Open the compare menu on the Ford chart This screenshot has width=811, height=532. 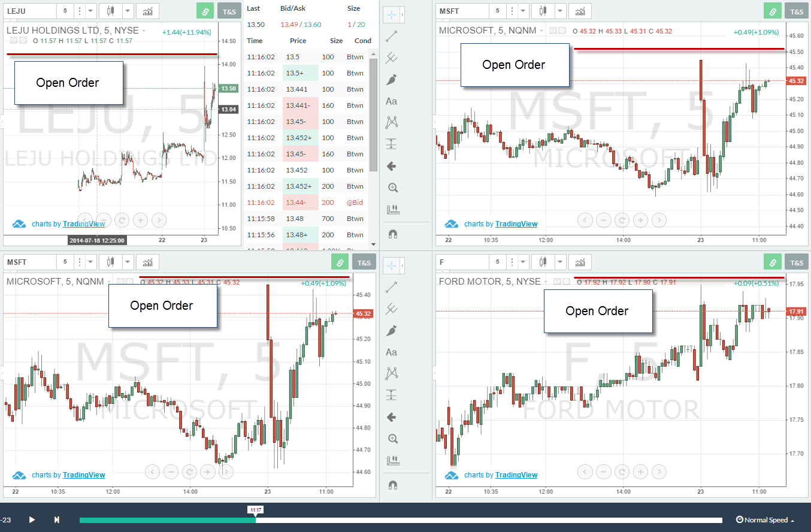coord(580,262)
